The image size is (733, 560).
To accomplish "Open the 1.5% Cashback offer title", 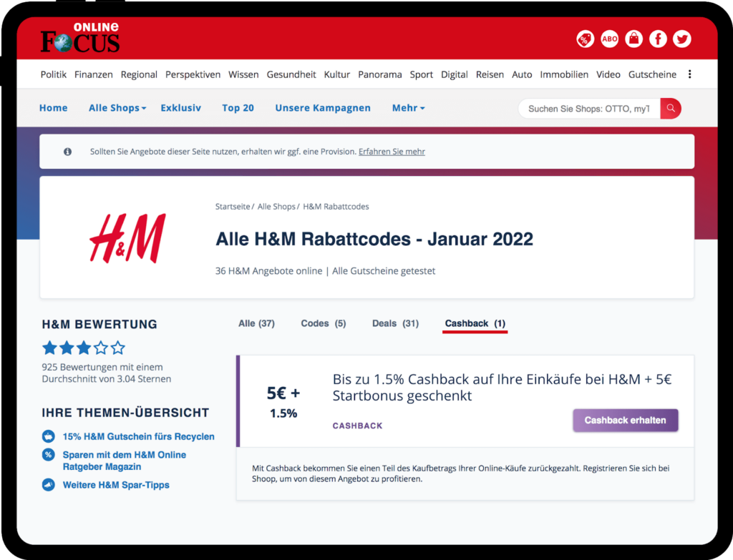I will (502, 387).
